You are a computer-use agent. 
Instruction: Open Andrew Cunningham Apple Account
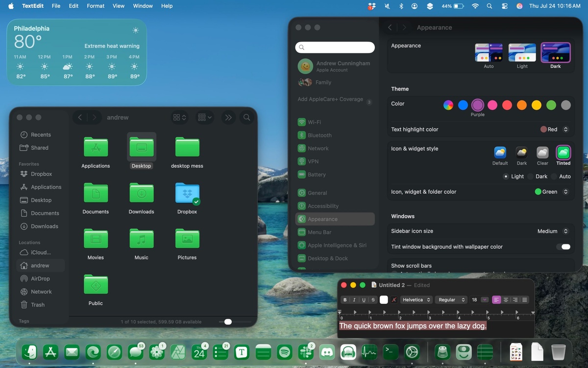click(335, 66)
